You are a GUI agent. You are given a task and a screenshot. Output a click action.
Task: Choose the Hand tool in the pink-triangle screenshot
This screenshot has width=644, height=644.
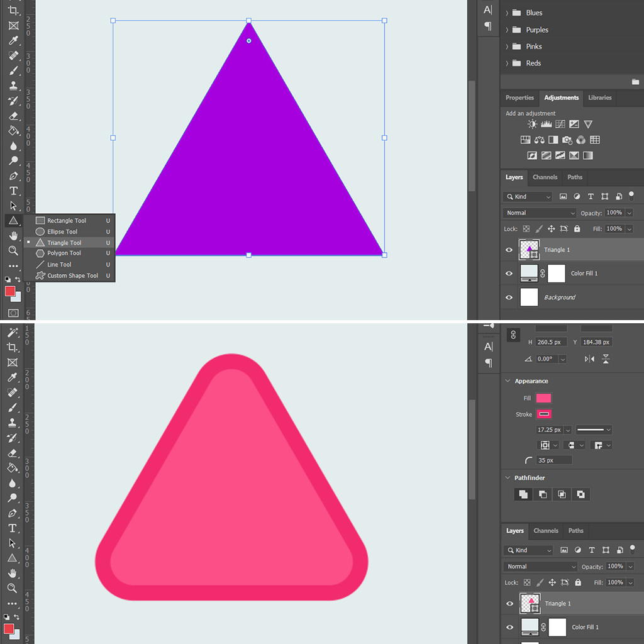(x=13, y=573)
